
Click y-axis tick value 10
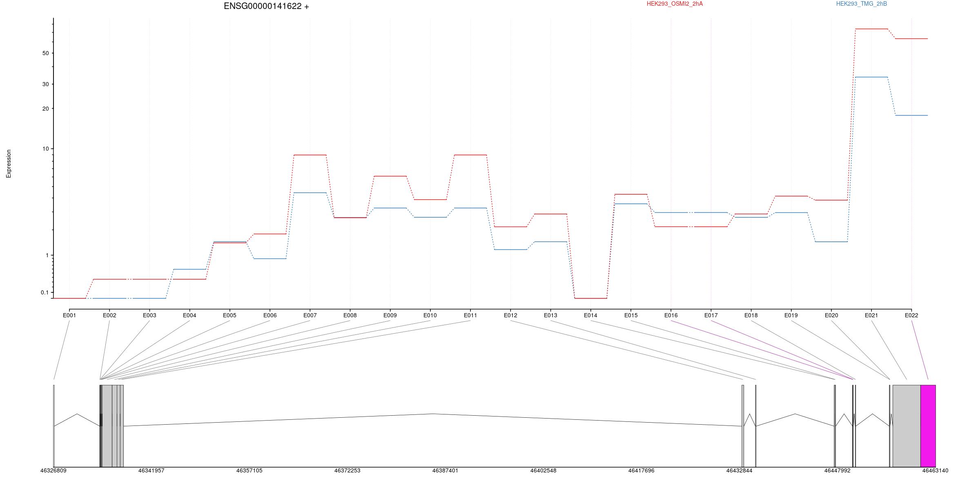pos(45,149)
